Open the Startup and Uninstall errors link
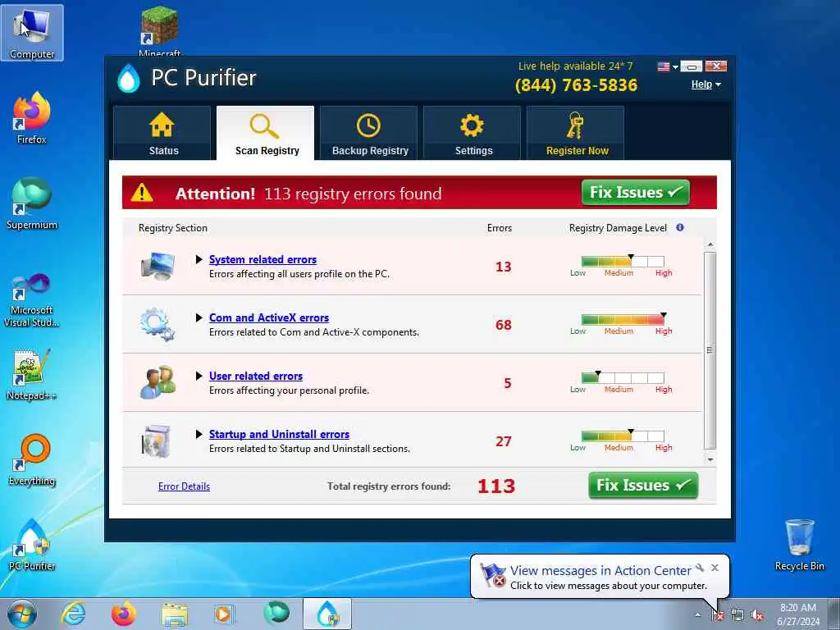The image size is (840, 630). [279, 435]
